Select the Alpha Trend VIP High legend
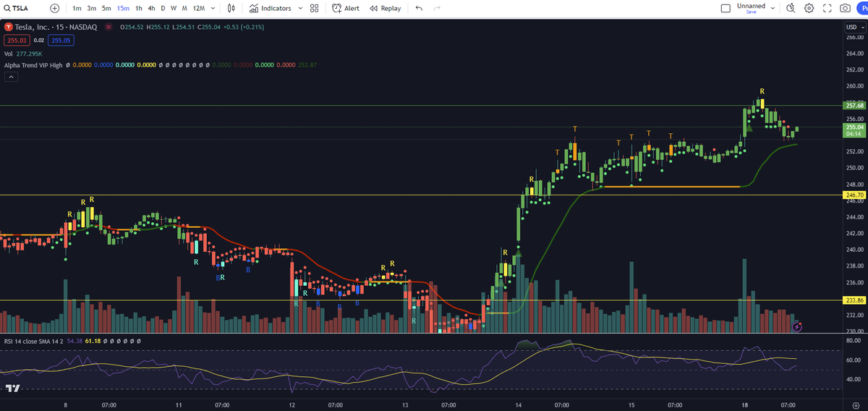The height and width of the screenshot is (411, 868). point(33,65)
